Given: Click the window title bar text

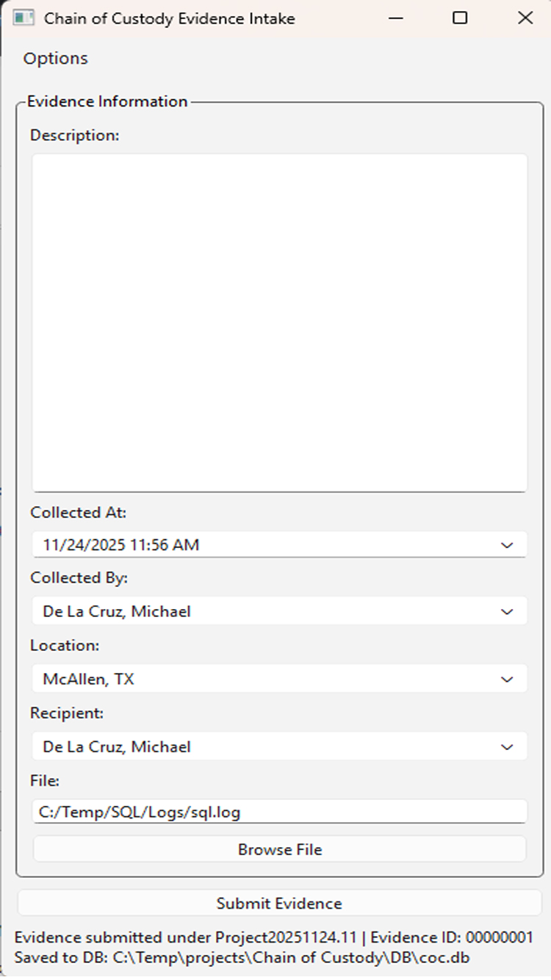Looking at the screenshot, I should (x=169, y=19).
